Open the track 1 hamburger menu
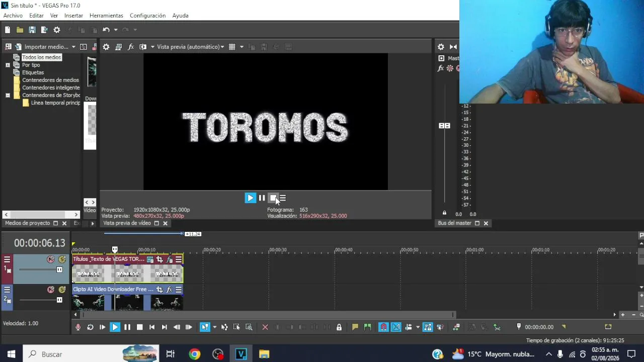The image size is (644, 362). [7, 259]
